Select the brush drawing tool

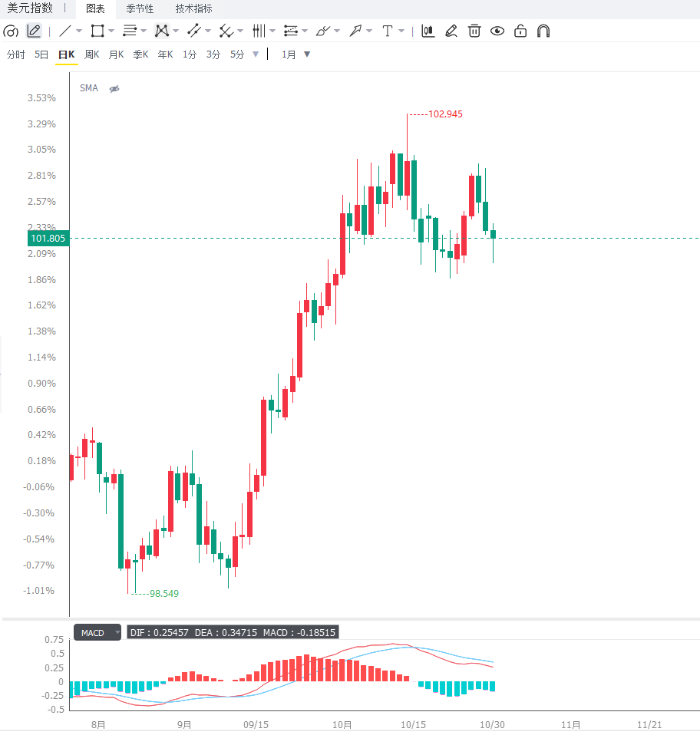[x=323, y=31]
